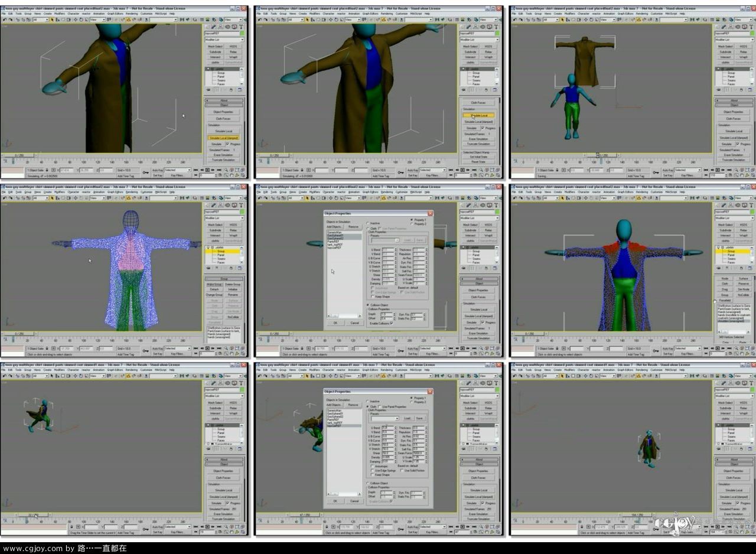
Task: Click Cancel in bottom-center screenshot dialog
Action: [x=354, y=501]
